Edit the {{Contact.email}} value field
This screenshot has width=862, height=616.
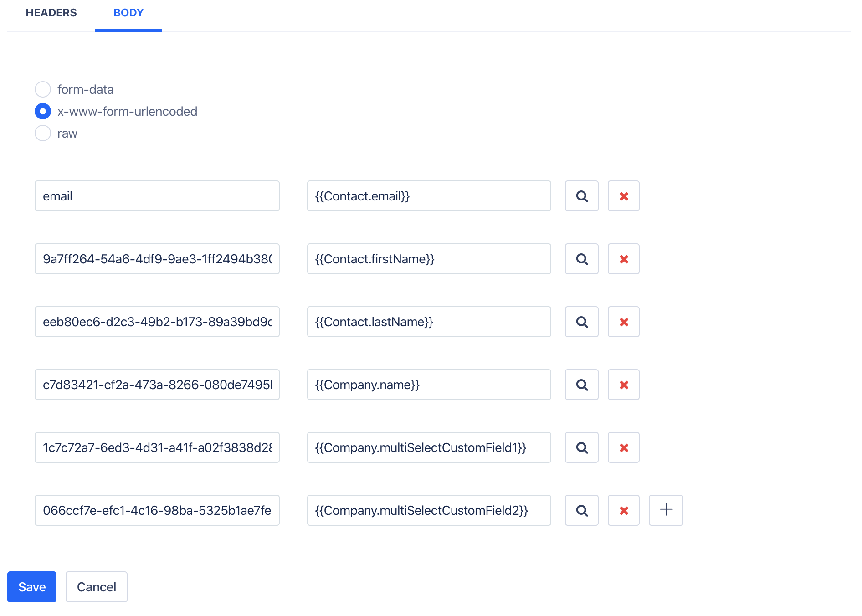pyautogui.click(x=429, y=196)
